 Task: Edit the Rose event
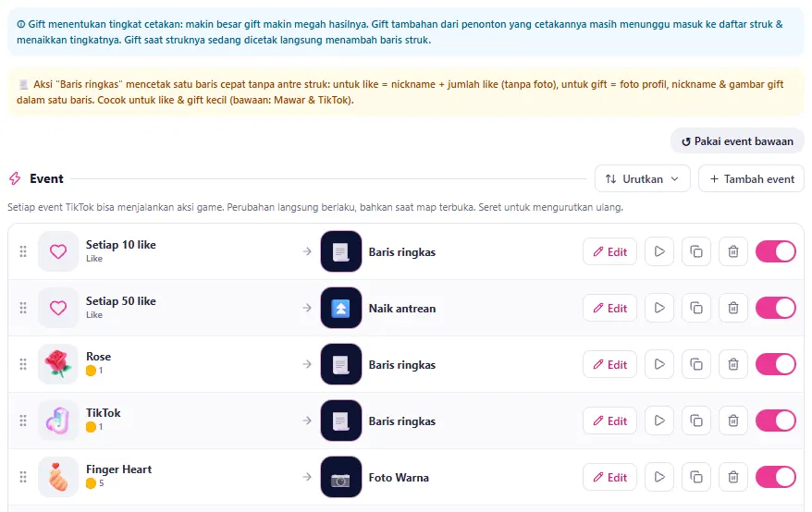coord(609,364)
